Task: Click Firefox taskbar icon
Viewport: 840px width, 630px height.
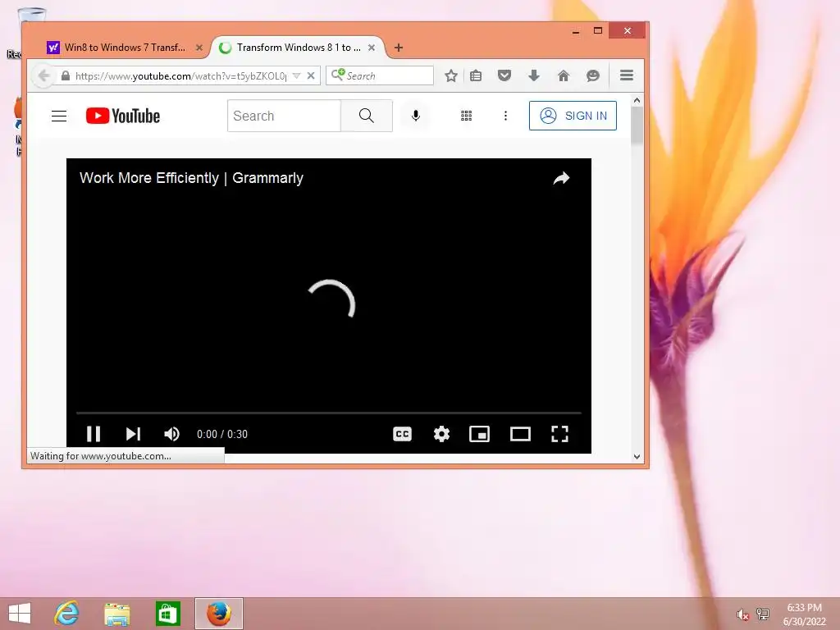Action: [218, 614]
